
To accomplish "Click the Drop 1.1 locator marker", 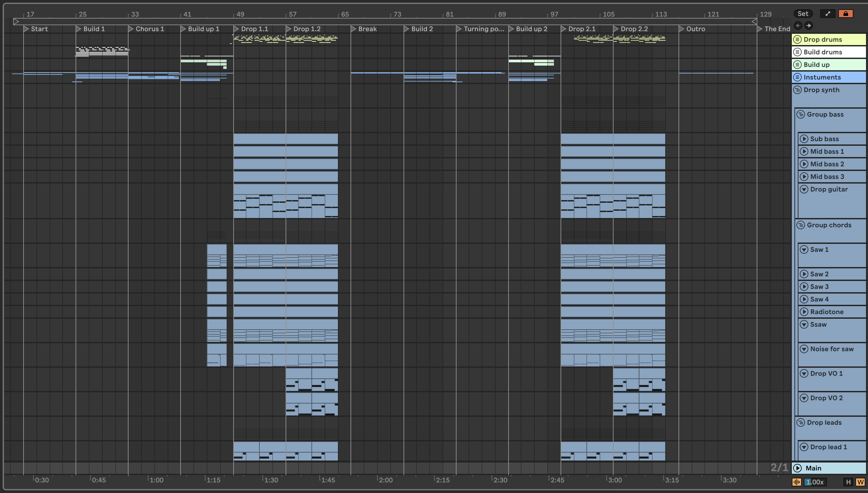I will (x=236, y=29).
